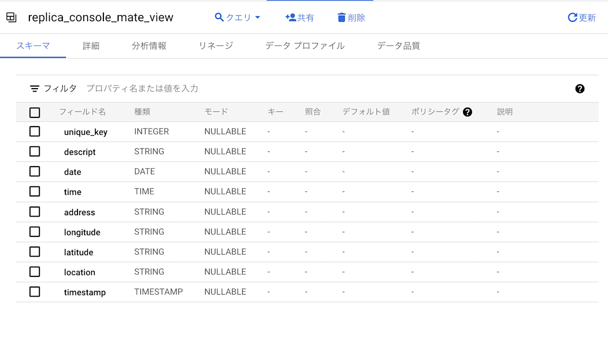Open the 分析情報 tab

pos(149,46)
